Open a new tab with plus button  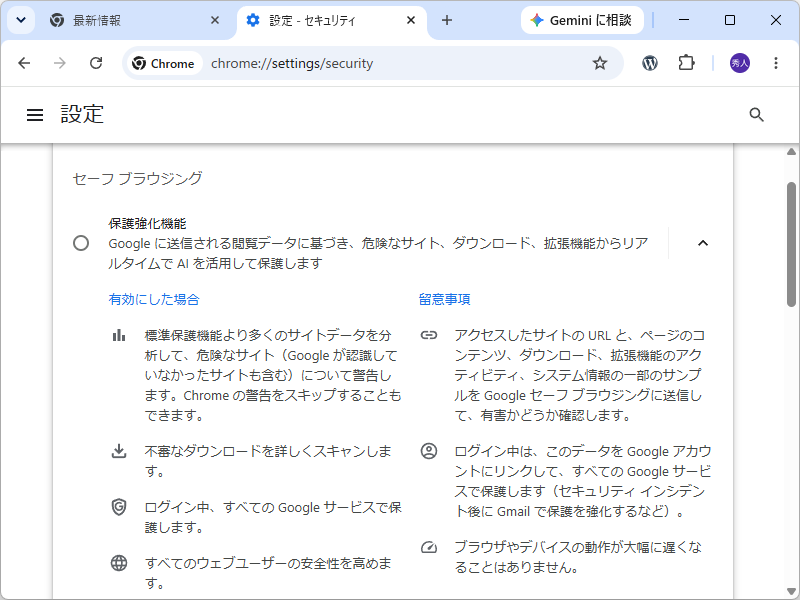(x=447, y=20)
